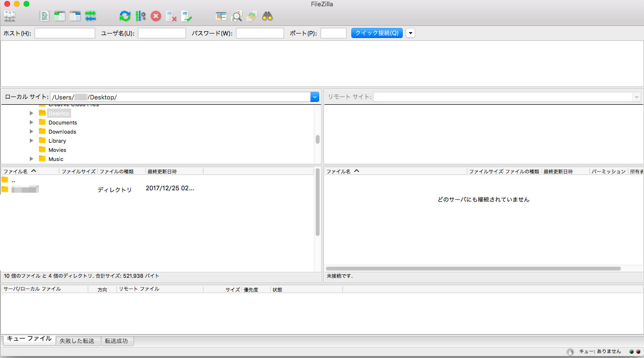
Task: Open the Site Manager
Action: click(10, 16)
